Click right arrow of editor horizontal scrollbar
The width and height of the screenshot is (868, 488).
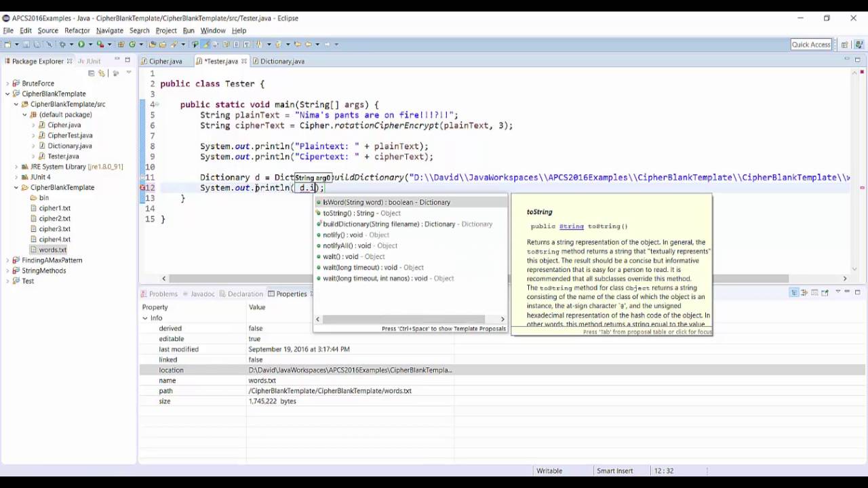[845, 279]
